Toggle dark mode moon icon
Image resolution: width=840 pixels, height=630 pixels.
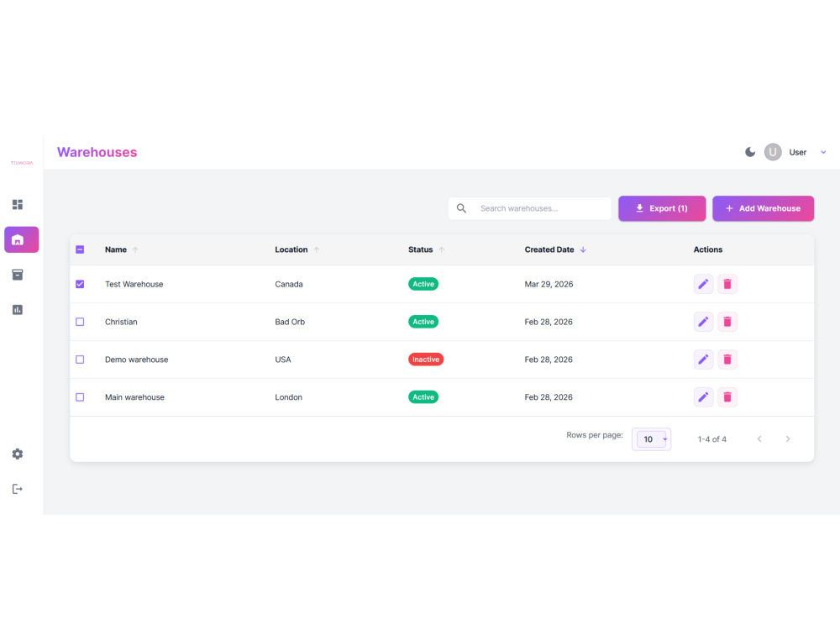click(x=750, y=152)
